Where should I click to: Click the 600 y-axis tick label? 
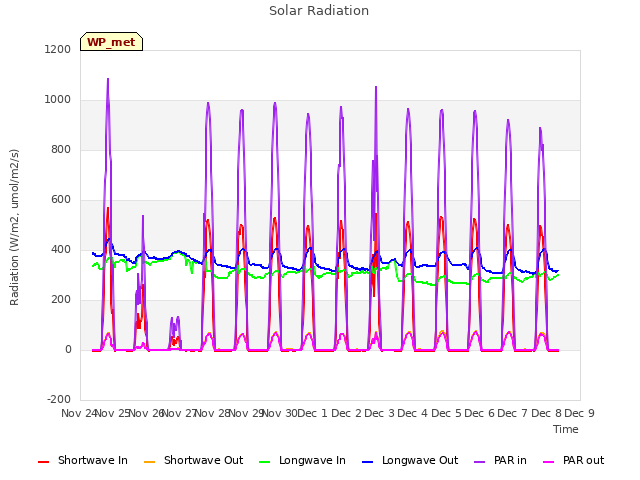click(x=61, y=200)
